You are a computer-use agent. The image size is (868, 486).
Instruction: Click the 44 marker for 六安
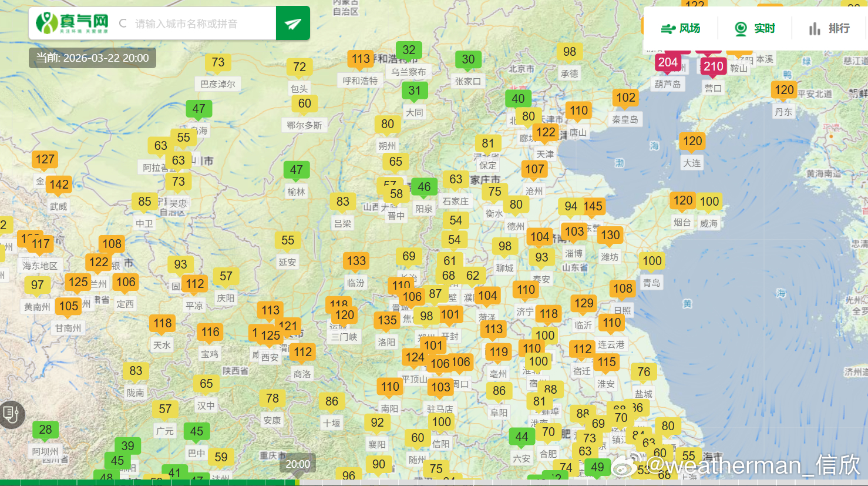pyautogui.click(x=522, y=437)
